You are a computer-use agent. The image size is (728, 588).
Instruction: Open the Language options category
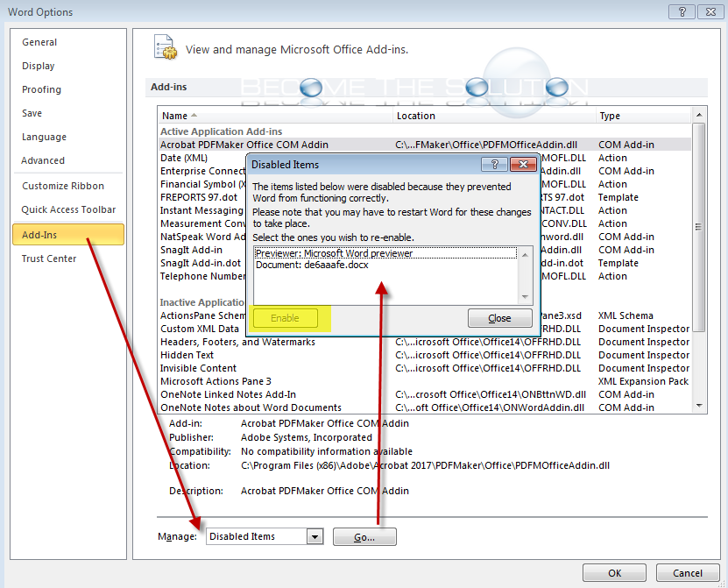(x=44, y=137)
